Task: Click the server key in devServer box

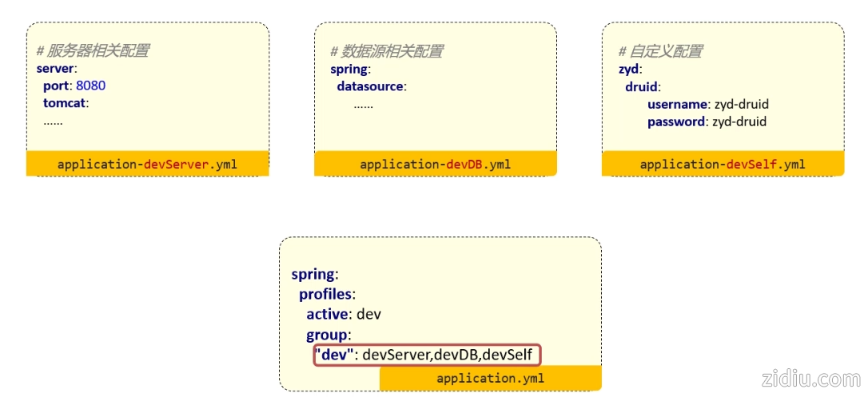Action: click(56, 69)
